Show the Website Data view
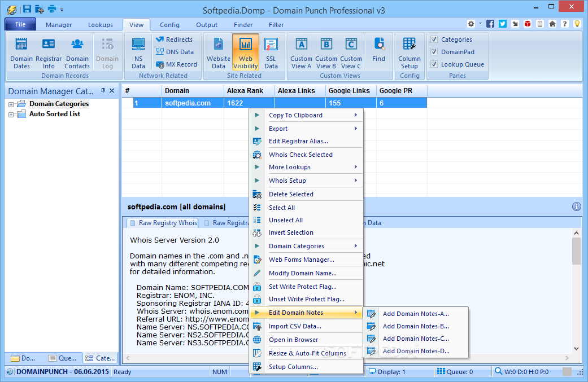The image size is (588, 382). (x=218, y=53)
